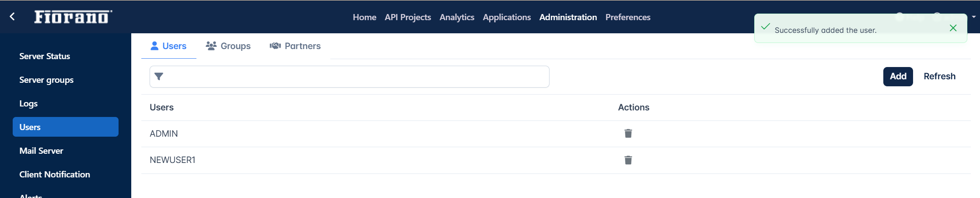Click the Fiorano logo

73,17
